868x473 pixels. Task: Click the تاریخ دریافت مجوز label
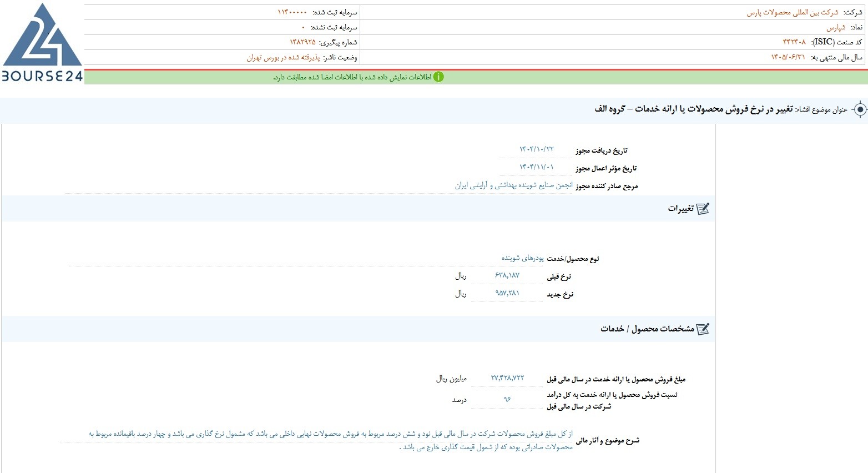(602, 150)
